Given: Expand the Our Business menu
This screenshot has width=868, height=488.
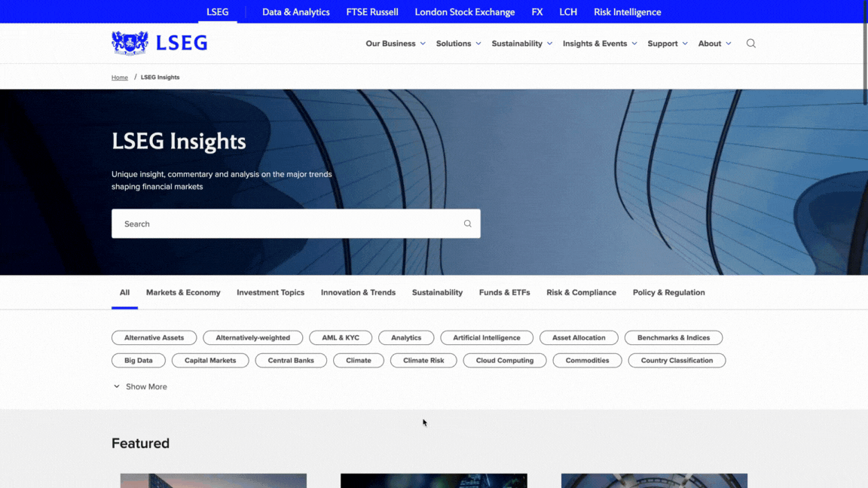Looking at the screenshot, I should pyautogui.click(x=396, y=43).
